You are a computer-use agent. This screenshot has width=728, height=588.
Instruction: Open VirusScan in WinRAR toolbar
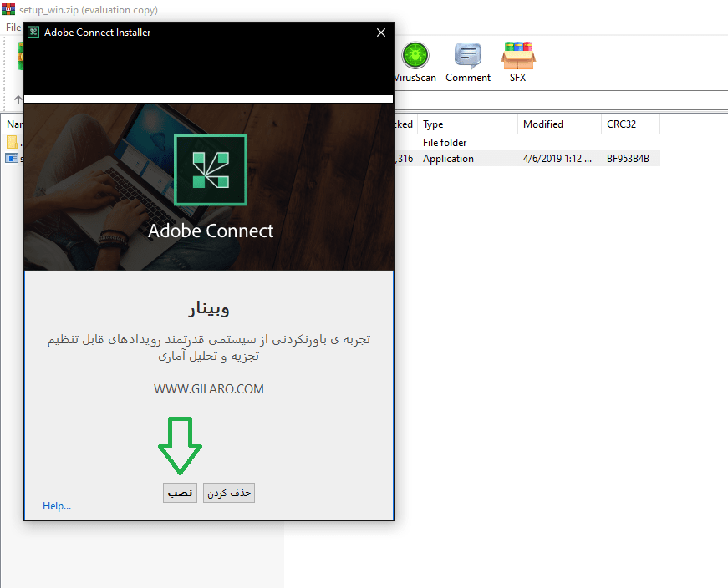click(415, 62)
